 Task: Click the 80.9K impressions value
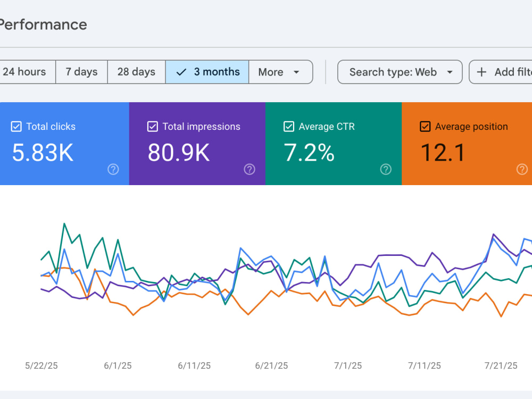tap(179, 153)
